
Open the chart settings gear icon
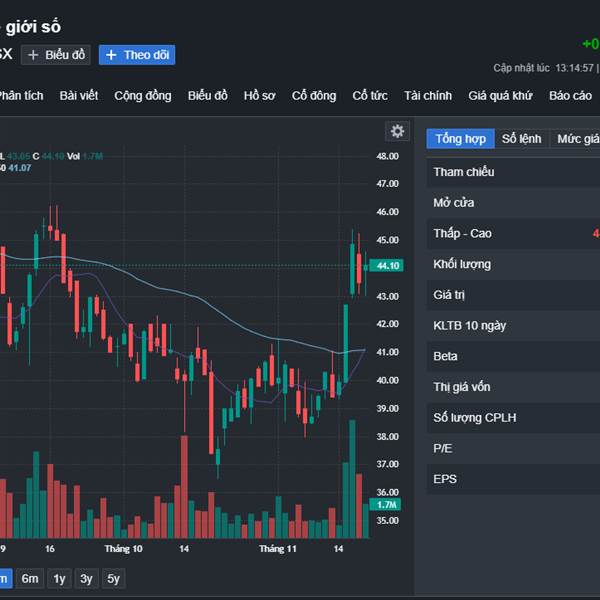(x=398, y=131)
